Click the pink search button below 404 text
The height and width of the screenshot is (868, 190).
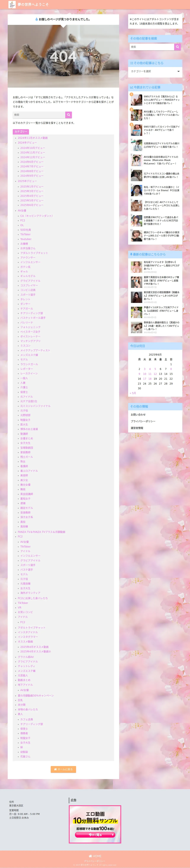pos(68,115)
